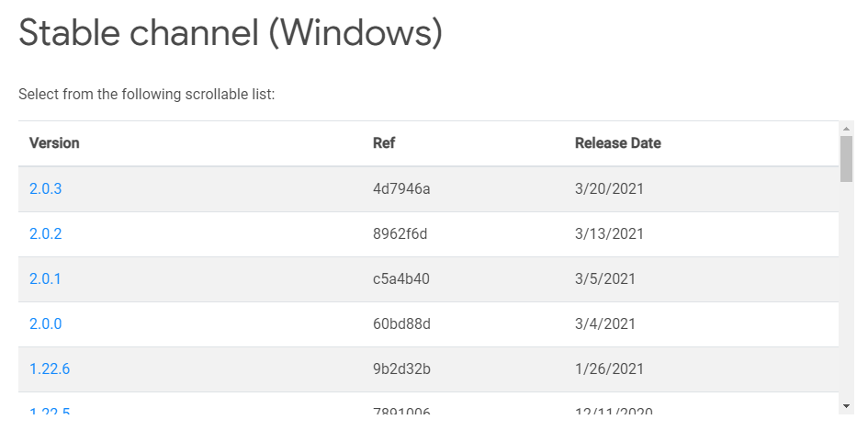This screenshot has height=431, width=868.
Task: Open the 2.0.3 version link
Action: click(x=45, y=189)
